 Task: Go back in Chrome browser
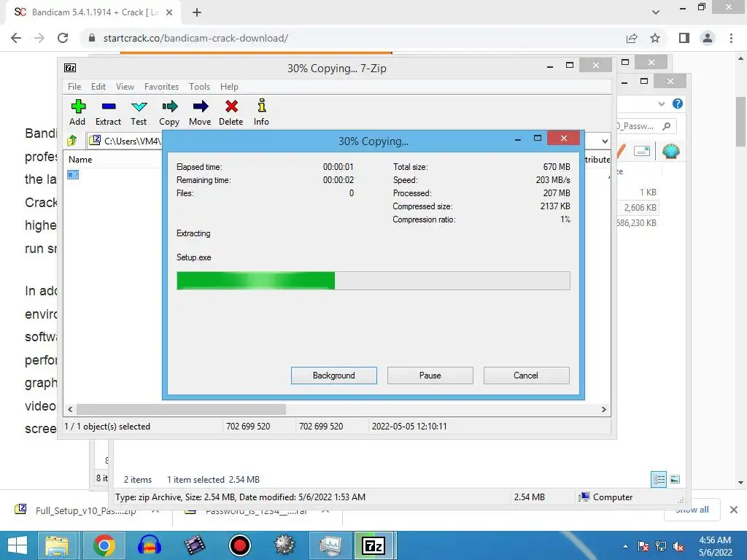click(x=16, y=38)
